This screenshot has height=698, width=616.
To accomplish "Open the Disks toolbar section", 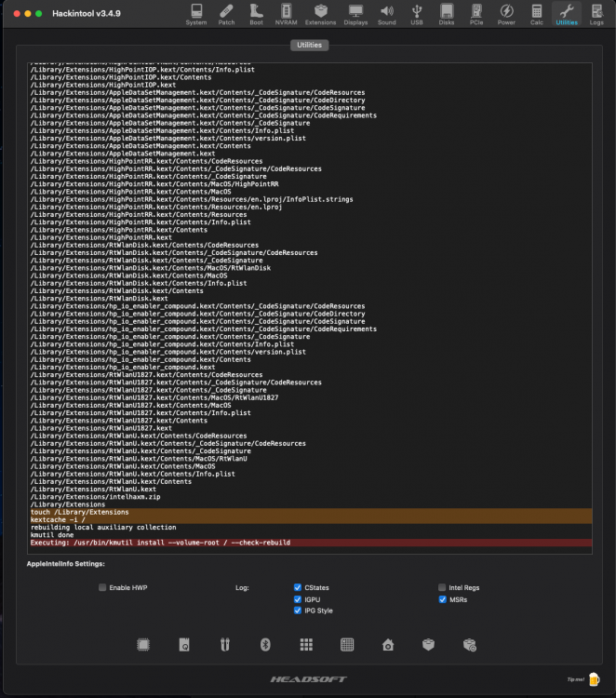I will (447, 14).
